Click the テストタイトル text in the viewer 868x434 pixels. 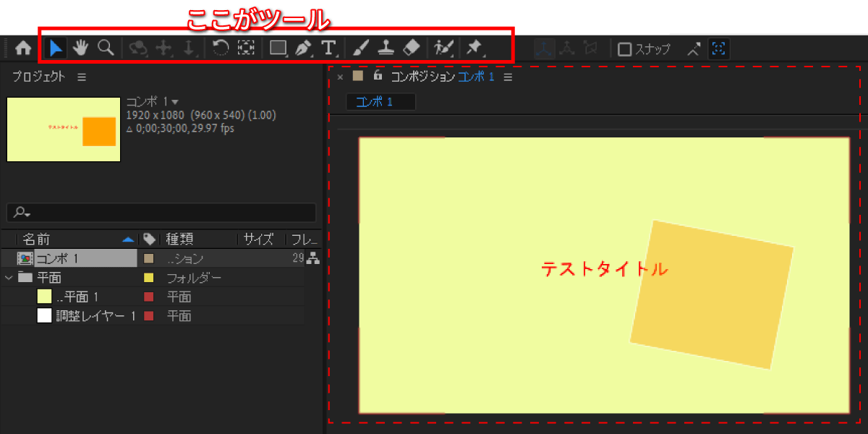[x=604, y=269]
